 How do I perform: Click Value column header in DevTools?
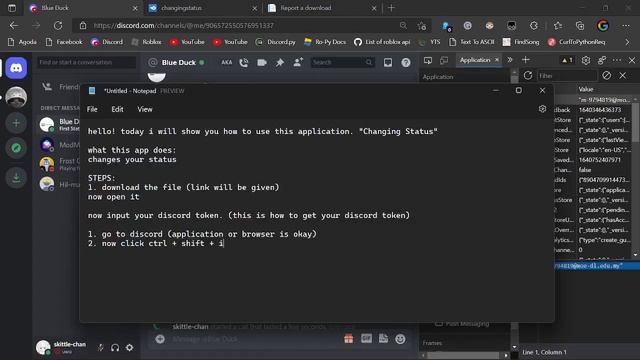coord(586,89)
